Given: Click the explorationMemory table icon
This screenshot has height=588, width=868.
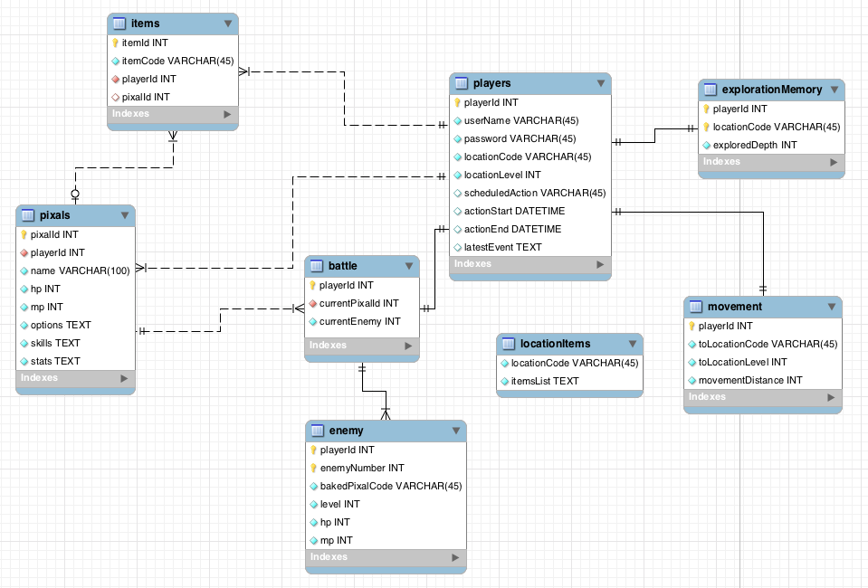Looking at the screenshot, I should pos(711,90).
